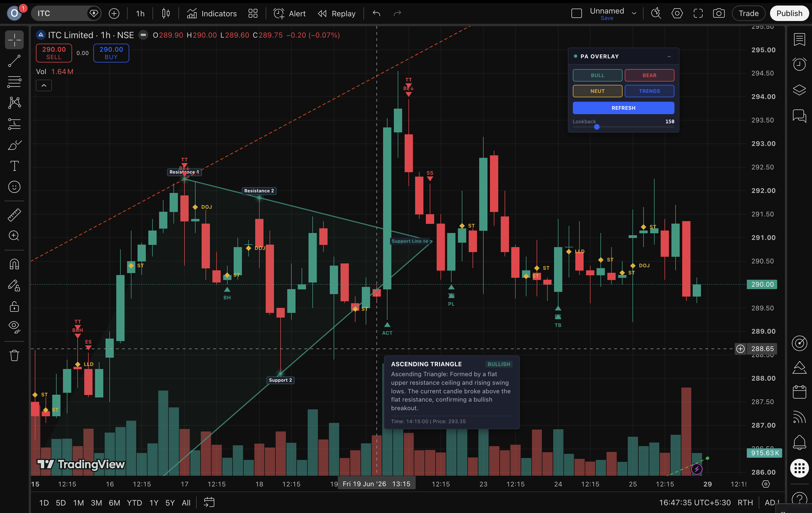Screen dimensions: 812x513
Task: Select the trend line drawing tool
Action: pos(14,61)
